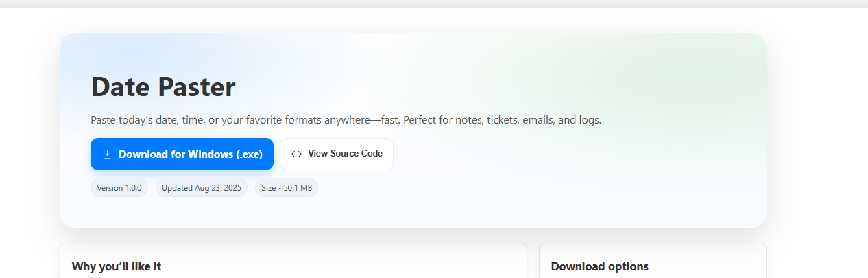
Task: Open View Source Code
Action: (336, 154)
